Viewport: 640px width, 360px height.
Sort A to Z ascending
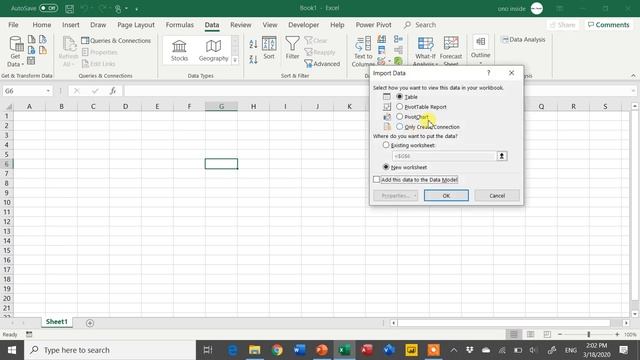(x=253, y=44)
